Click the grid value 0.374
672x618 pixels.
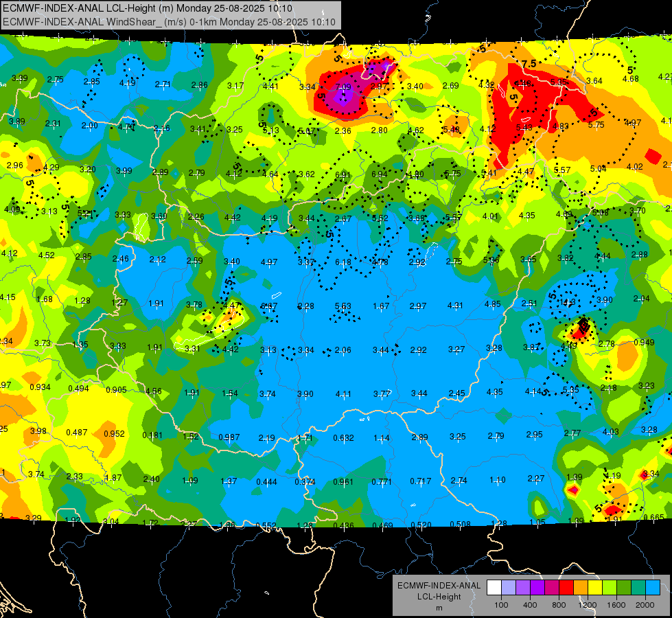305,482
